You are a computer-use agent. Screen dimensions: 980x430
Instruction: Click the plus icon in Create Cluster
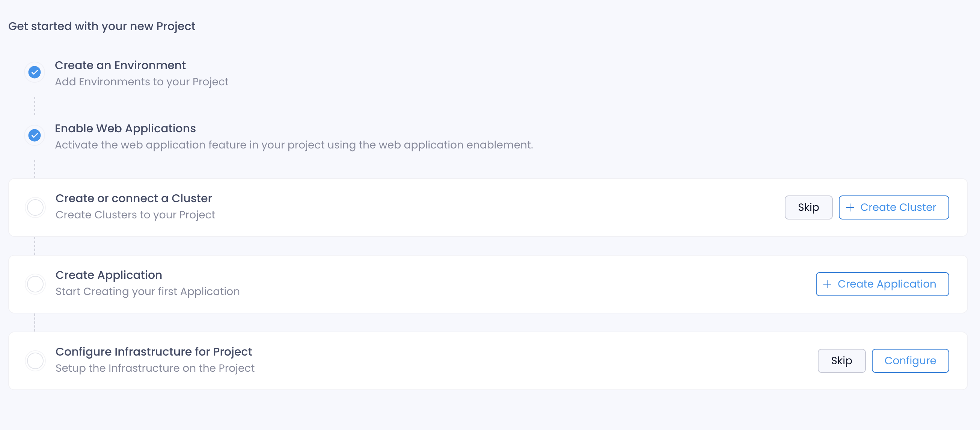coord(850,207)
